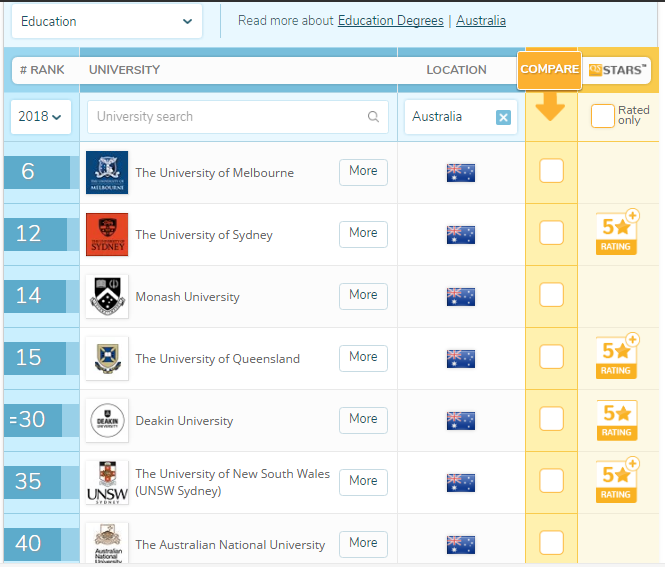The image size is (665, 567).
Task: Click the Australian flag in UNSW row
Action: pos(461,482)
